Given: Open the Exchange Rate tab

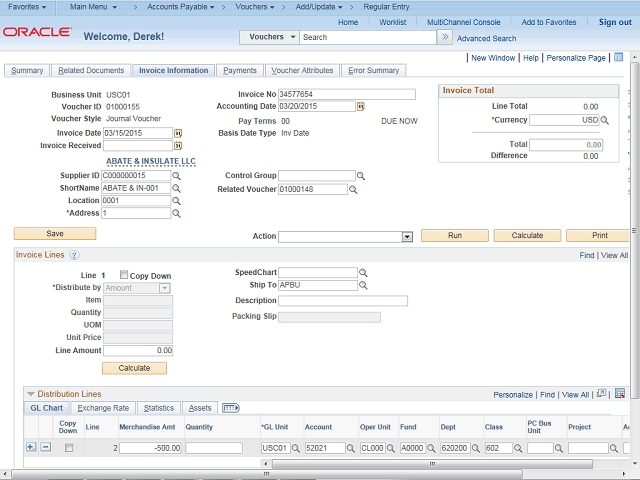Looking at the screenshot, I should 103,408.
